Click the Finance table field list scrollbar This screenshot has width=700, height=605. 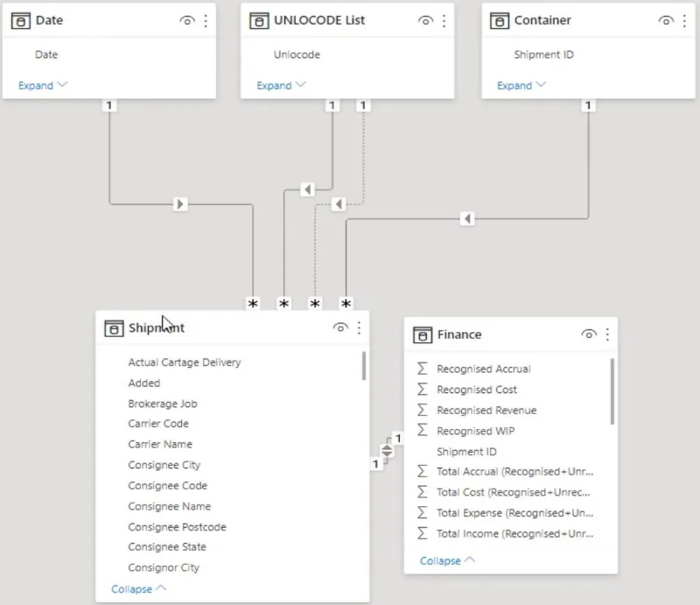[612, 391]
